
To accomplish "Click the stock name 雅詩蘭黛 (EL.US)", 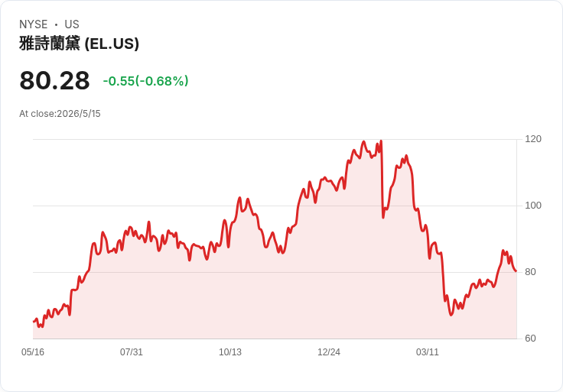I will coord(79,44).
